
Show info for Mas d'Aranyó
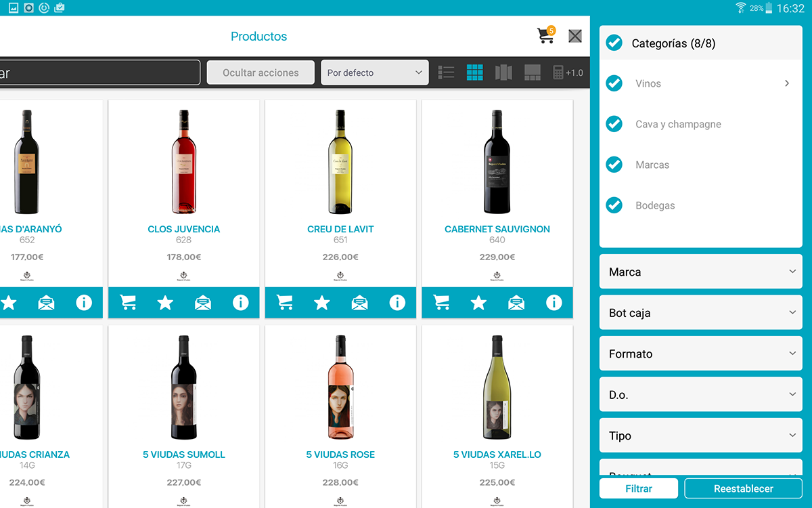84,303
